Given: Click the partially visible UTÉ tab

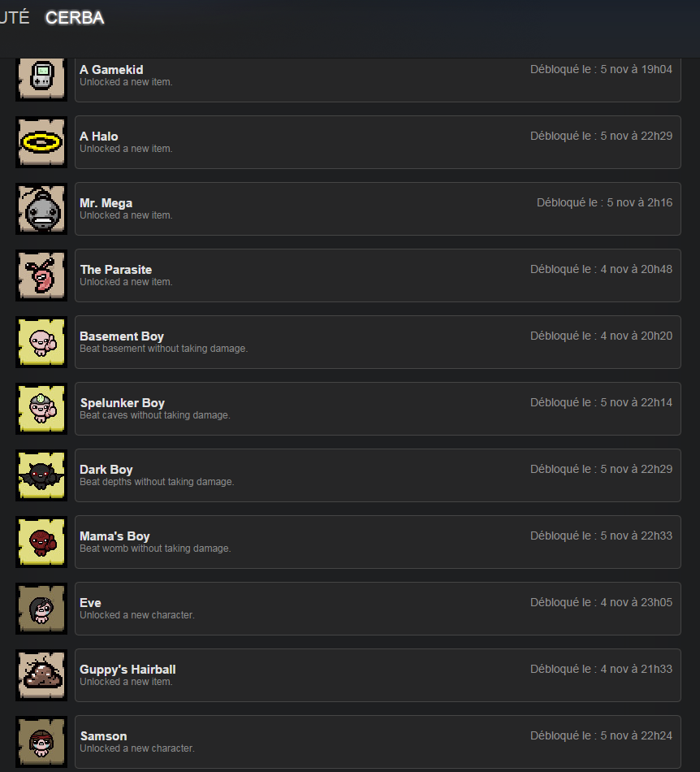Looking at the screenshot, I should coord(15,18).
